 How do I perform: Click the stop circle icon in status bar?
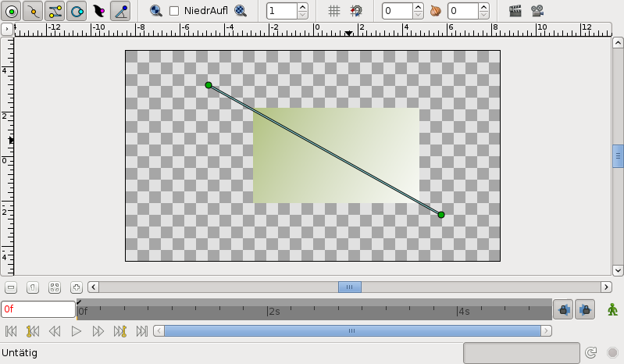pos(612,352)
